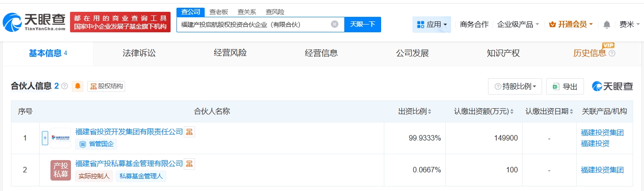Click into the company search input field
644x191 pixels.
[252, 25]
